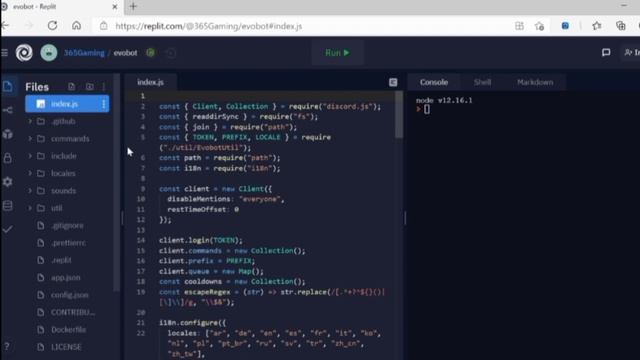Toggle the editor layout panel icon

click(393, 82)
